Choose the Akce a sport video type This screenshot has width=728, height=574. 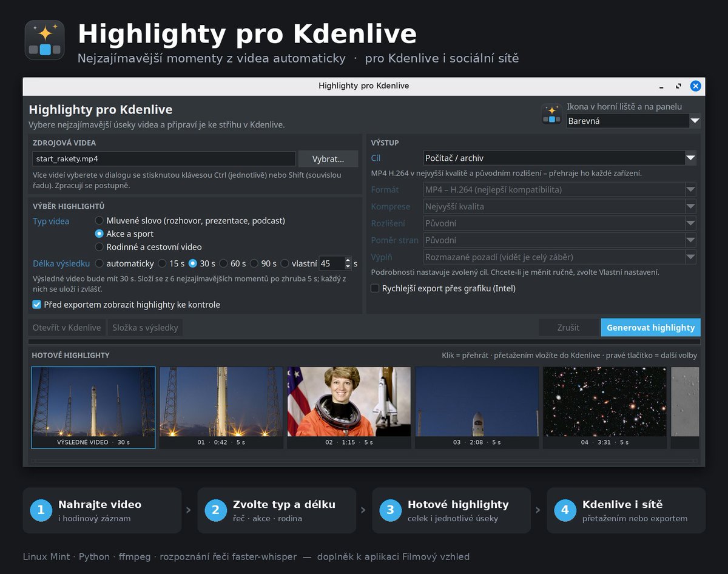(x=124, y=234)
